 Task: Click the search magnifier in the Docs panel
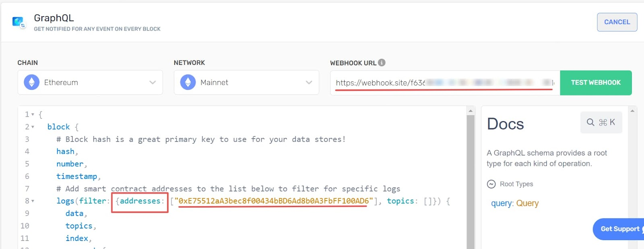(590, 122)
